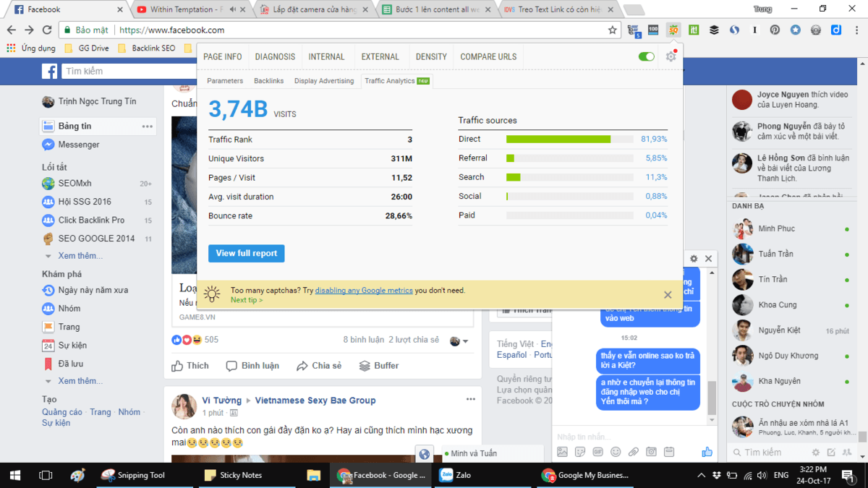The width and height of the screenshot is (868, 488).
Task: Attach photo in chat
Action: point(563,452)
